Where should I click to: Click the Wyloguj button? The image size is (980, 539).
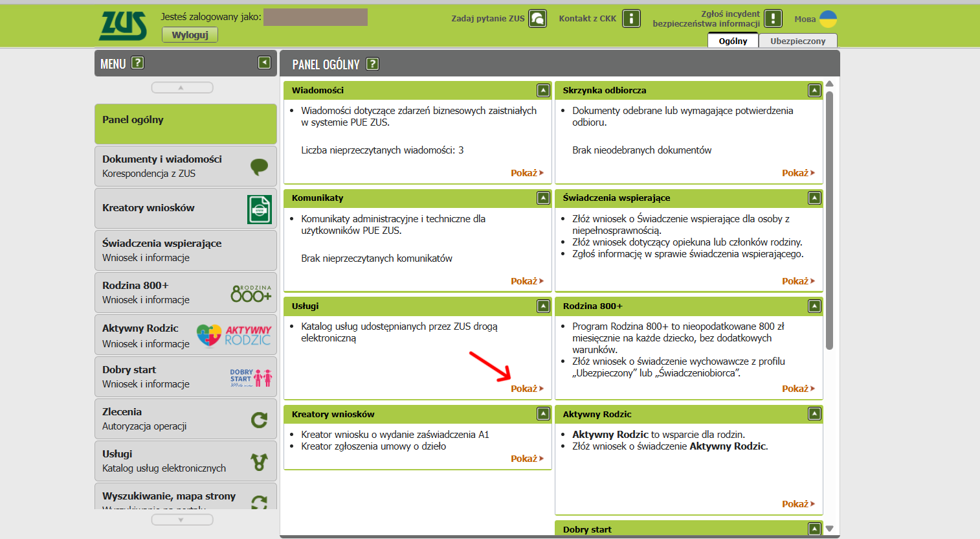[190, 35]
